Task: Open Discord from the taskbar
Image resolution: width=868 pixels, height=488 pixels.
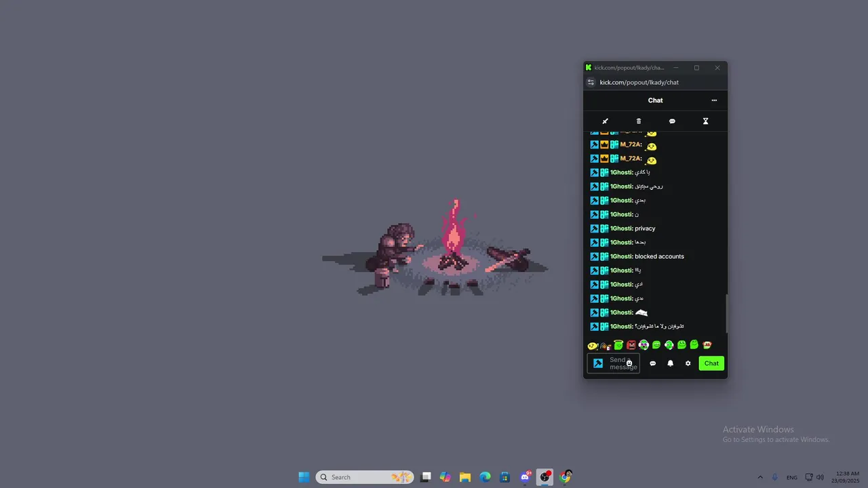Action: (x=525, y=477)
